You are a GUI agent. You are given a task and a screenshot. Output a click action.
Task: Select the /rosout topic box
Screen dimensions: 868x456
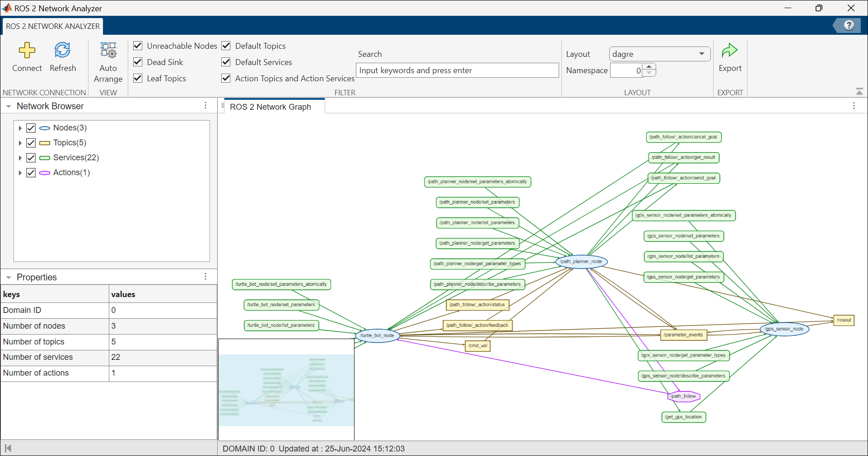point(844,320)
